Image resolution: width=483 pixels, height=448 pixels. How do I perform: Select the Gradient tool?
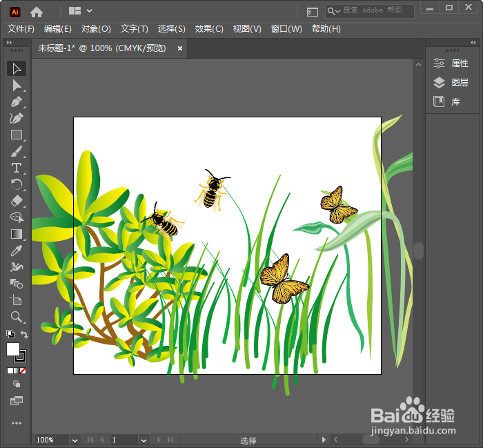click(x=17, y=234)
